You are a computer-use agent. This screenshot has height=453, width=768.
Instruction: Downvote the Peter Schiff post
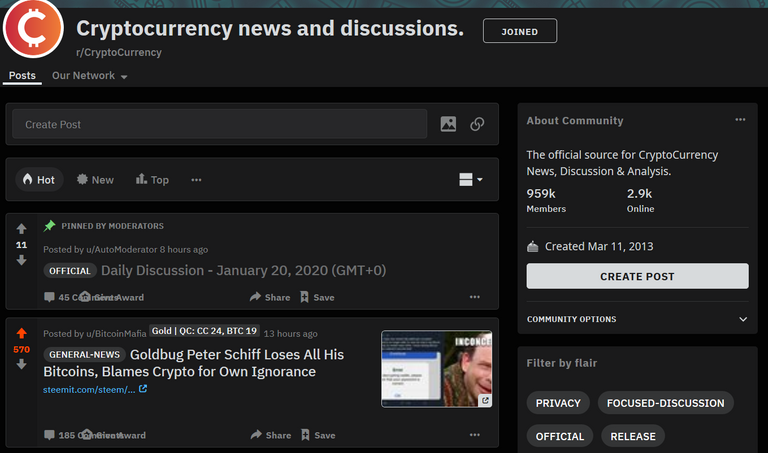click(22, 364)
